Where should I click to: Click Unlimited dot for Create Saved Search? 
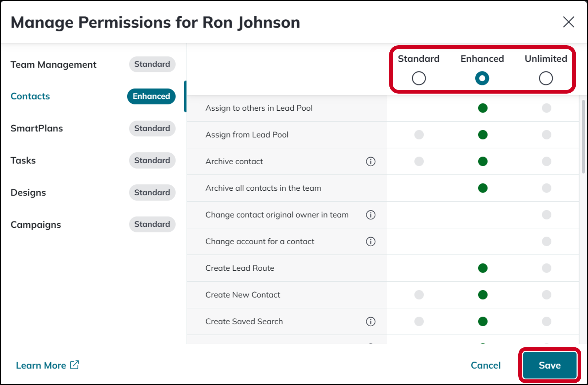coord(546,321)
